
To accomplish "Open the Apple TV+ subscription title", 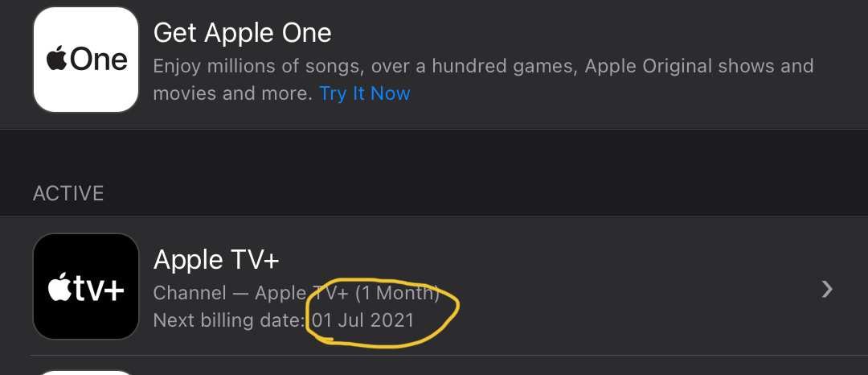I will pos(216,259).
